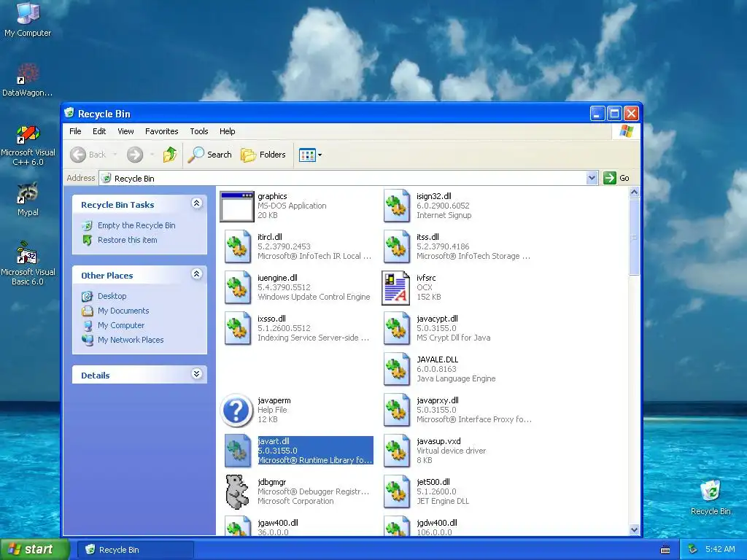Select the ivfsrc OCX file icon
Viewport: 747px width, 560px height.
pyautogui.click(x=395, y=287)
